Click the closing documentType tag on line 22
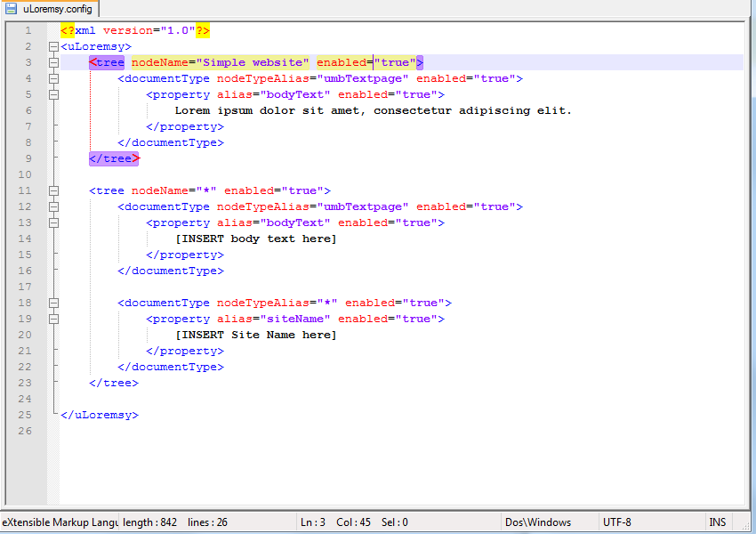The image size is (756, 534). point(171,367)
